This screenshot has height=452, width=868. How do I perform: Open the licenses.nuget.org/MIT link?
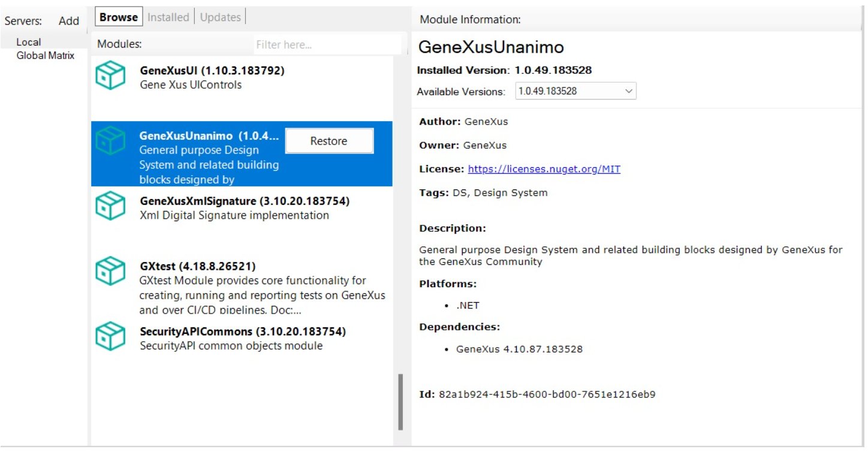click(x=544, y=169)
